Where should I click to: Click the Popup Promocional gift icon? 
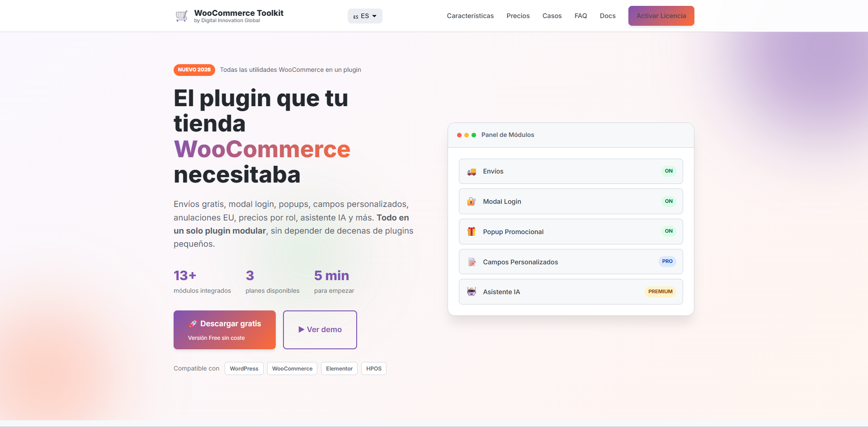point(472,232)
